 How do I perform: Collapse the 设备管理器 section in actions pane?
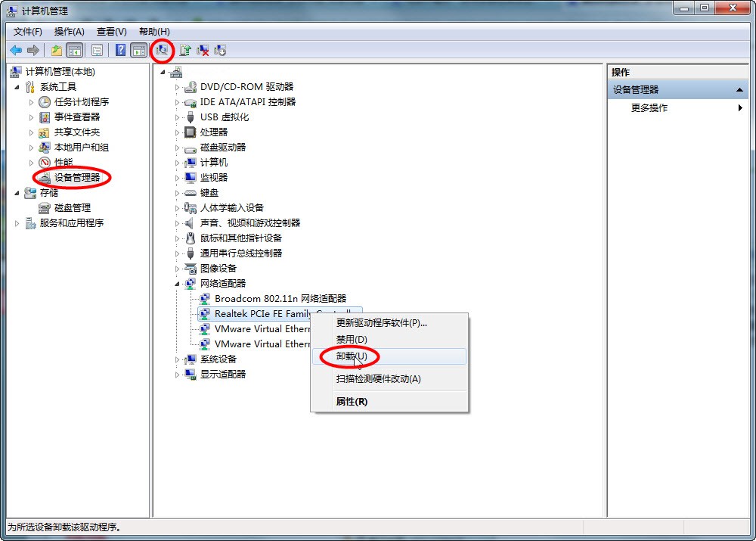739,90
